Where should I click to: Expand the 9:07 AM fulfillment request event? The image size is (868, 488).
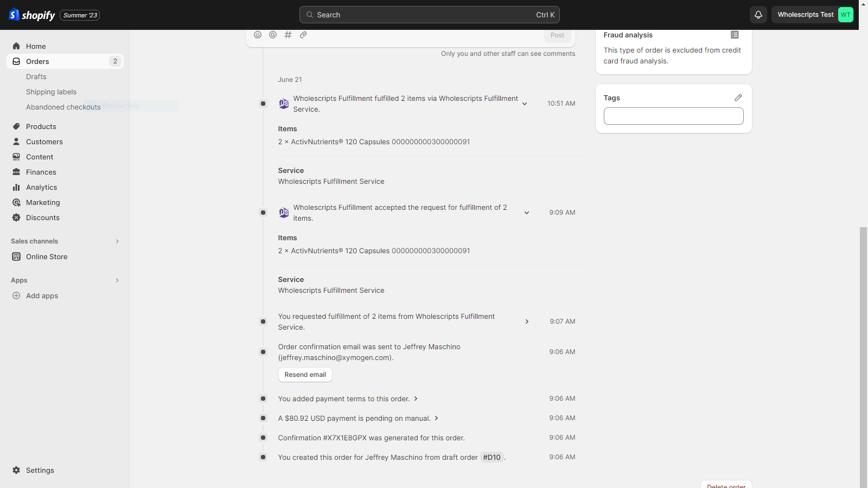point(527,322)
